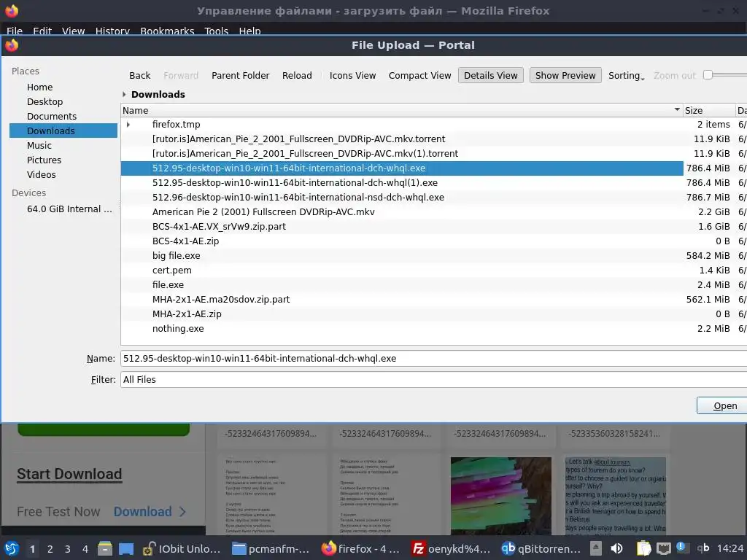The height and width of the screenshot is (560, 747).
Task: Click the qBittorrent system tray icon
Action: 703,548
